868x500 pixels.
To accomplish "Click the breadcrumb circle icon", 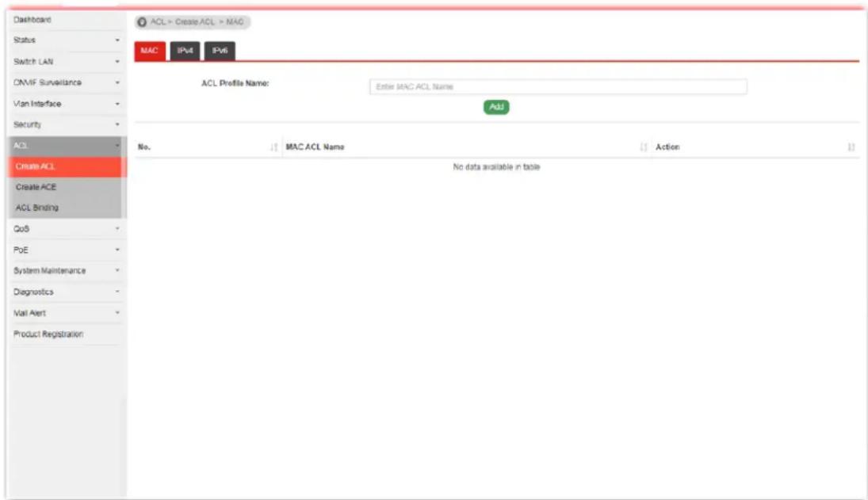I will pyautogui.click(x=142, y=21).
